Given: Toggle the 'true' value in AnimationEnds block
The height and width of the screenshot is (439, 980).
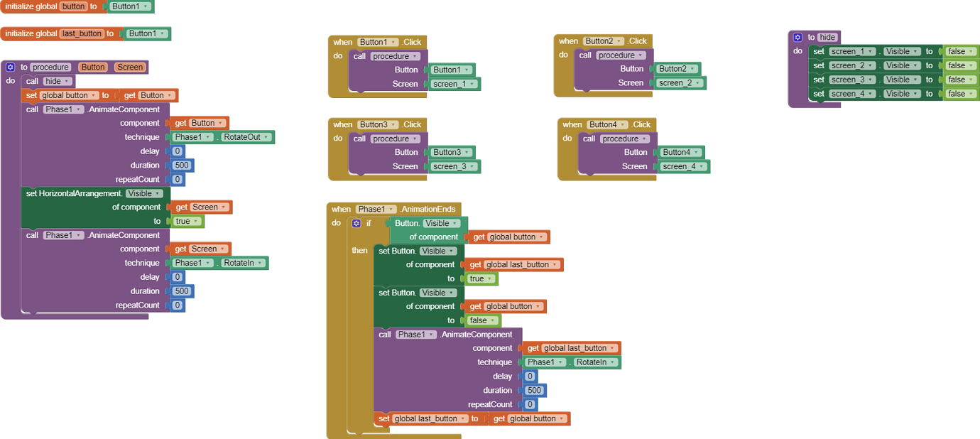Looking at the screenshot, I should tap(481, 278).
